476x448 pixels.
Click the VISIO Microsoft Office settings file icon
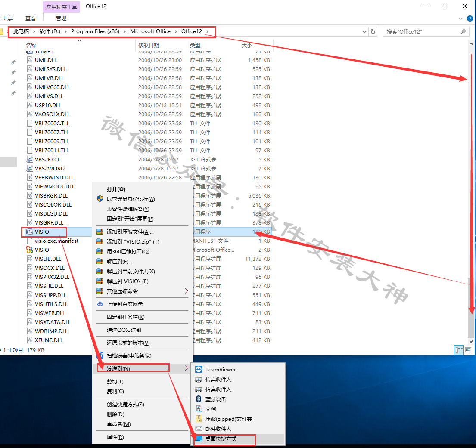29,250
